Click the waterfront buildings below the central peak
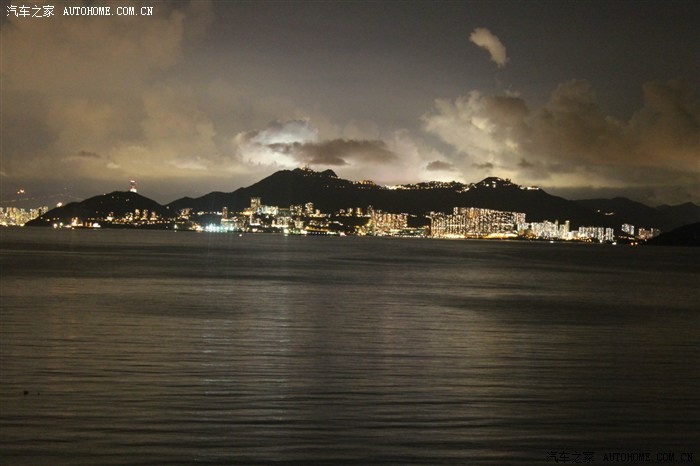 [x=290, y=217]
